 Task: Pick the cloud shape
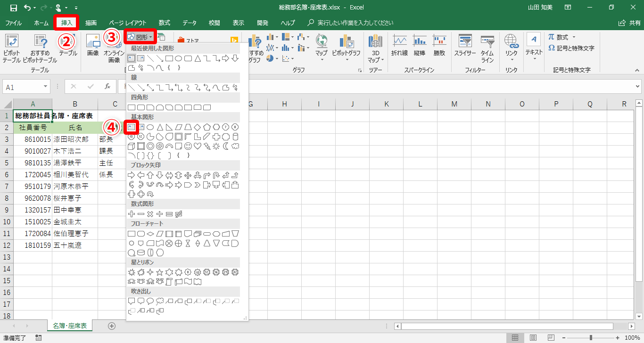235,146
